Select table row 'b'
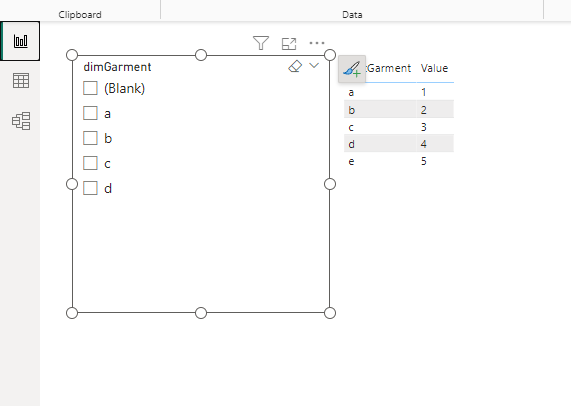The width and height of the screenshot is (571, 406). 399,109
